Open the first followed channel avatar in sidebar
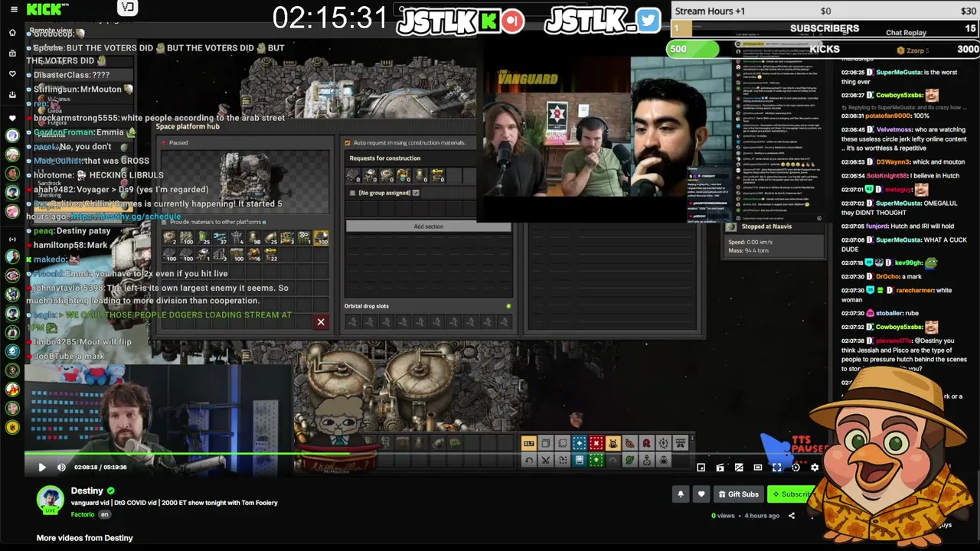 click(x=12, y=135)
